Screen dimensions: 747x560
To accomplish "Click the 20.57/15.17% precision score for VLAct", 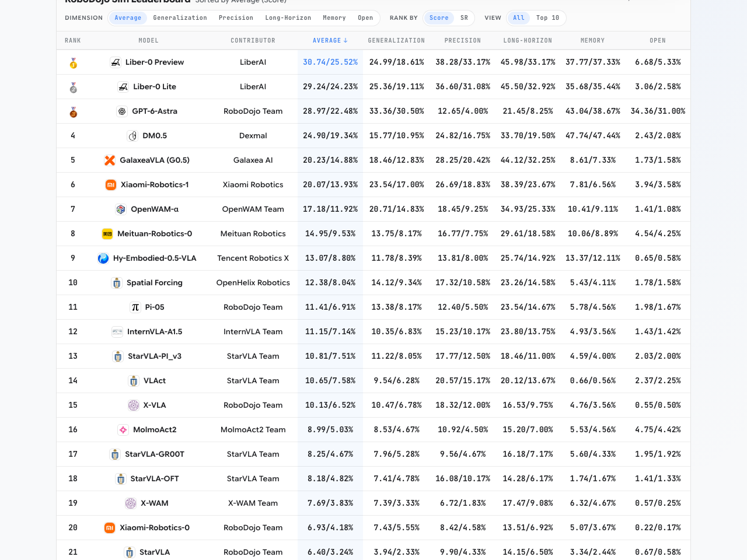I will [463, 381].
